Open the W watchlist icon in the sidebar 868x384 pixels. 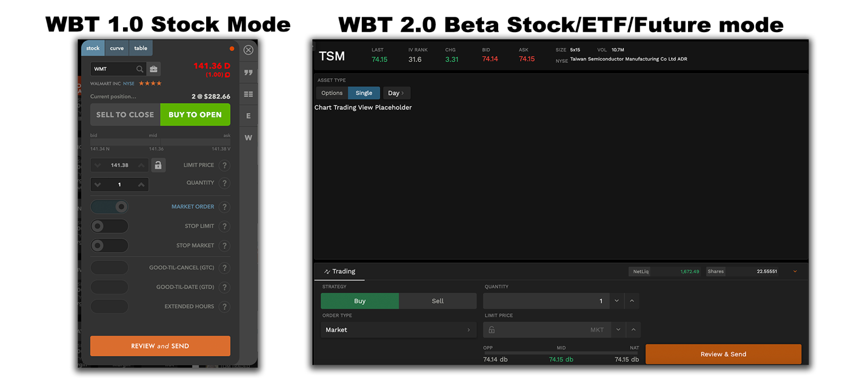tap(248, 137)
